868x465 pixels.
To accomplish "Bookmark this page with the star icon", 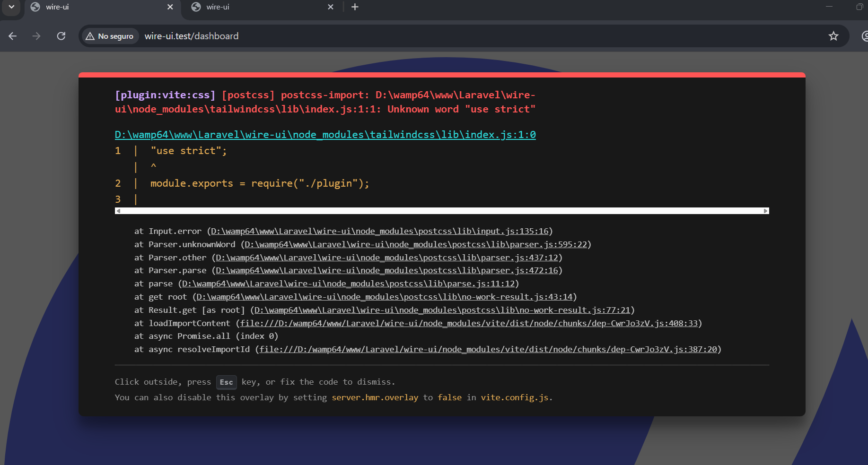I will click(833, 36).
